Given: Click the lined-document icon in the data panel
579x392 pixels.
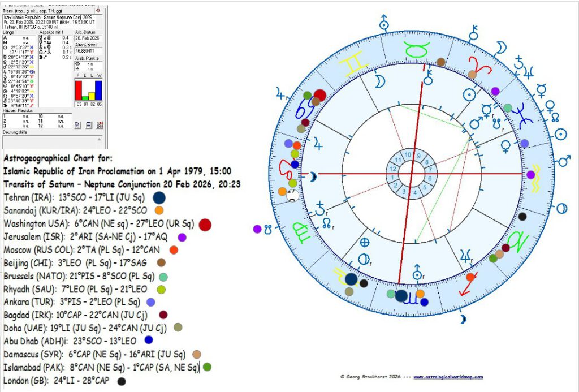Looking at the screenshot, I should pyautogui.click(x=88, y=124).
